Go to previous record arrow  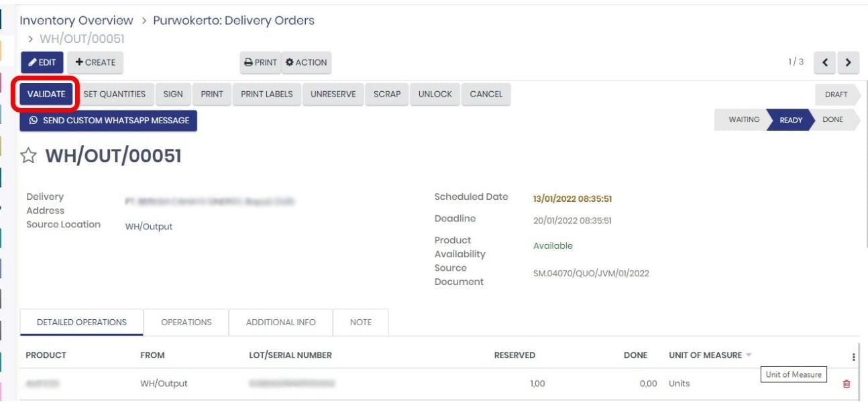[x=825, y=62]
